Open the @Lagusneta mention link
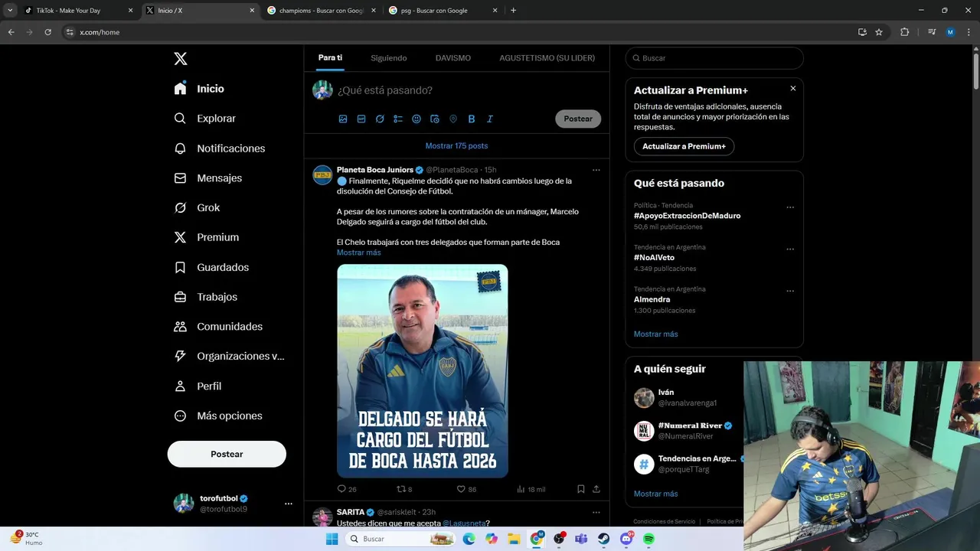Viewport: 980px width, 551px height. [x=466, y=523]
